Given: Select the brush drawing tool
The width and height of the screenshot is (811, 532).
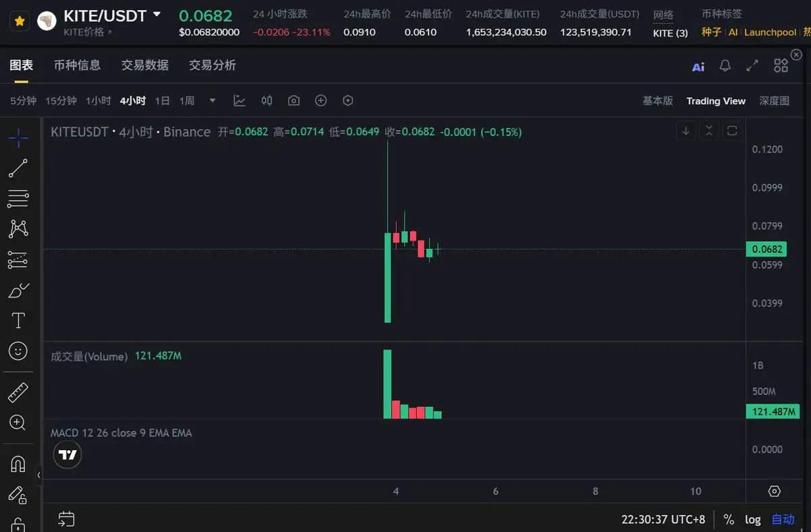Looking at the screenshot, I should pyautogui.click(x=18, y=290).
